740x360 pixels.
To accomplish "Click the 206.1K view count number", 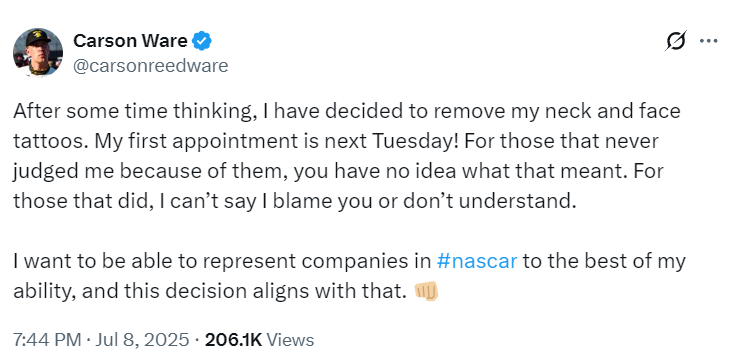I will pyautogui.click(x=233, y=340).
